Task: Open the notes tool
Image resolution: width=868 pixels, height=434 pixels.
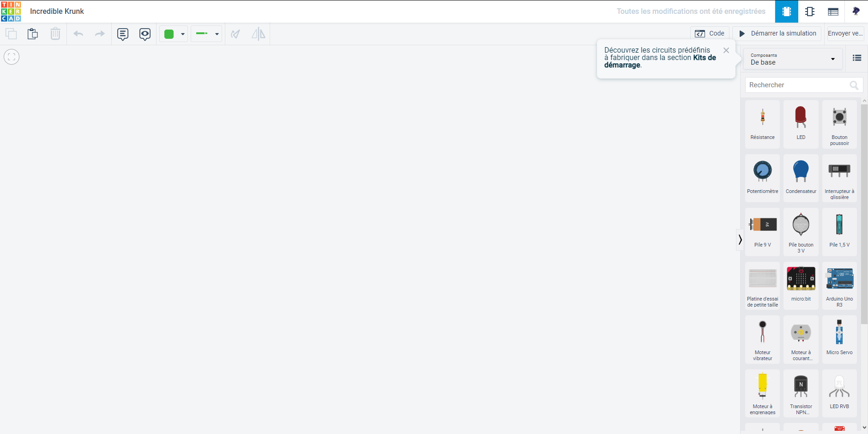Action: (123, 34)
